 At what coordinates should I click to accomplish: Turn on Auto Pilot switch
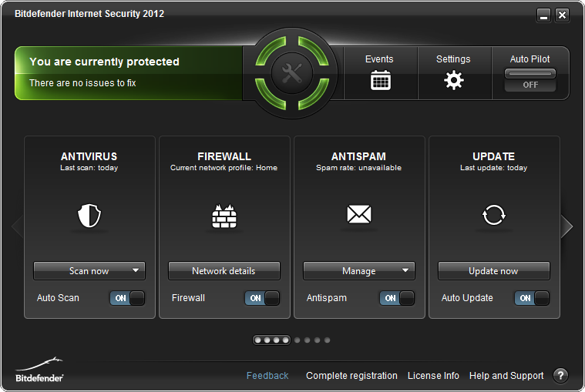[530, 79]
